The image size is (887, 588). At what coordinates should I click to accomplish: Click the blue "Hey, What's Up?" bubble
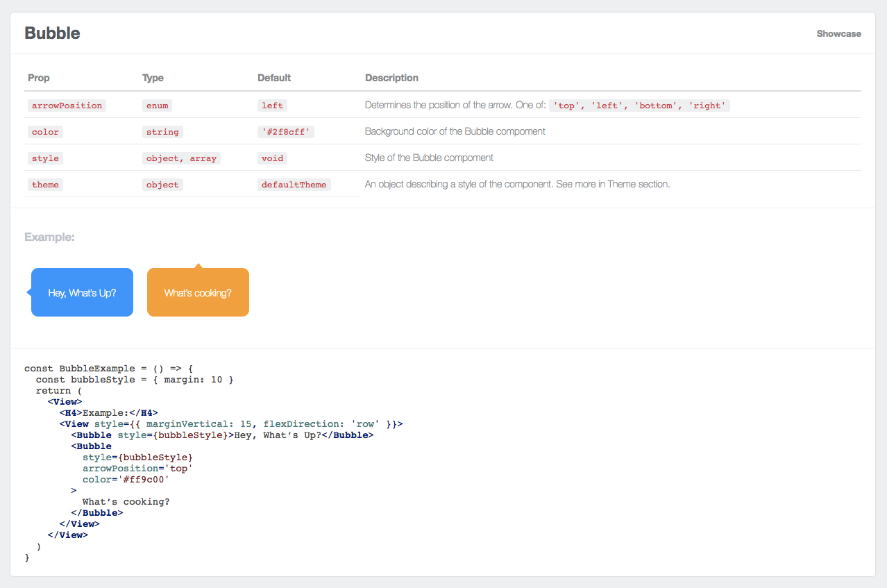point(82,292)
